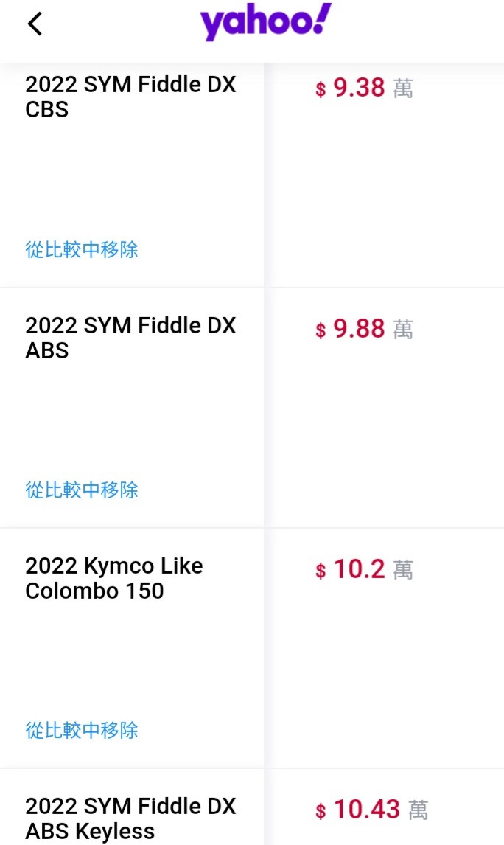
Task: Click the ABS text in second row
Action: 47,350
